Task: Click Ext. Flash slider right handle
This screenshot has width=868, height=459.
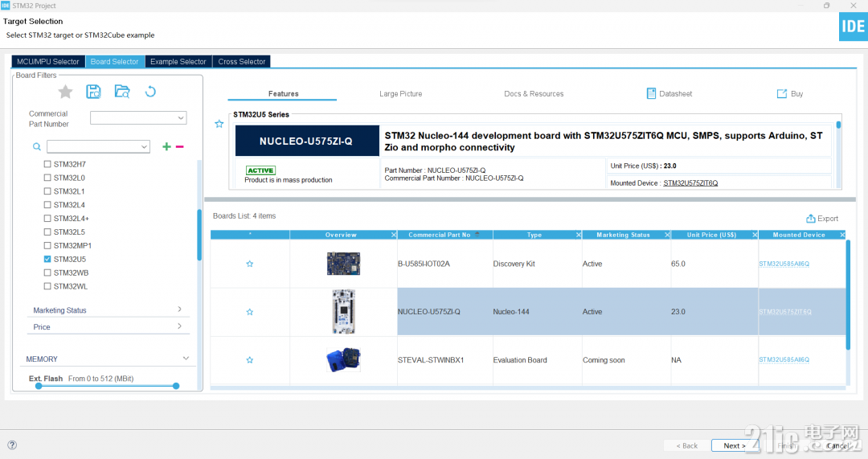Action: pyautogui.click(x=176, y=386)
